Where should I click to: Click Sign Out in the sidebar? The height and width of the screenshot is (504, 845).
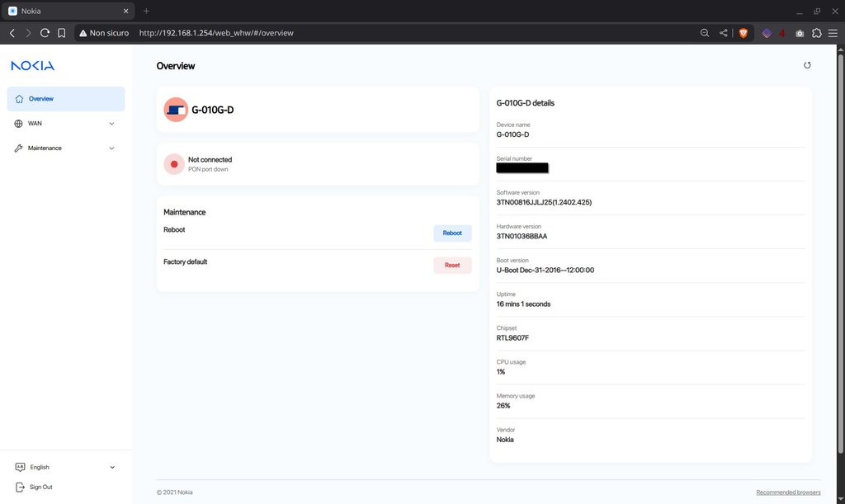40,487
